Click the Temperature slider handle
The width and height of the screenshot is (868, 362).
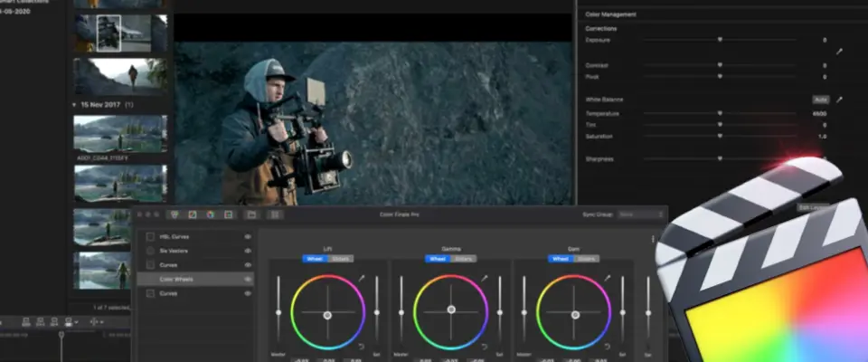[x=720, y=113]
